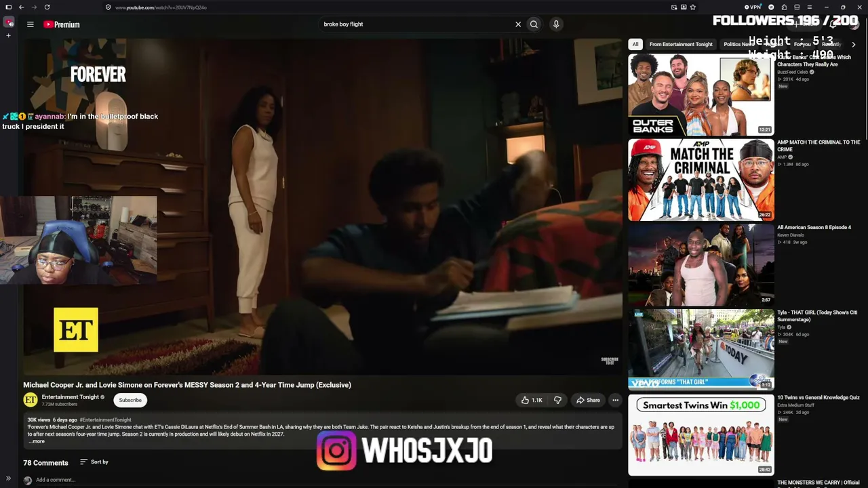Like the video with 1.1K likes
The width and height of the screenshot is (868, 488).
(532, 401)
